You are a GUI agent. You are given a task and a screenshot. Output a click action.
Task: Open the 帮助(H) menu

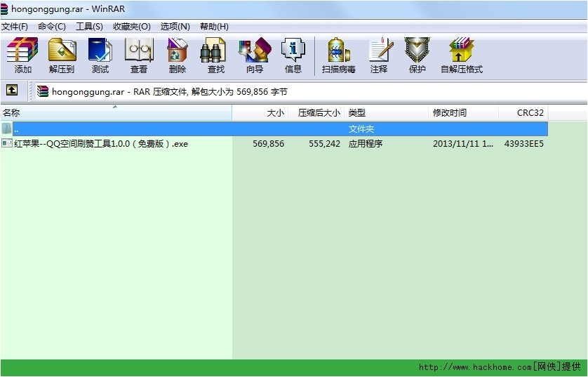point(214,26)
